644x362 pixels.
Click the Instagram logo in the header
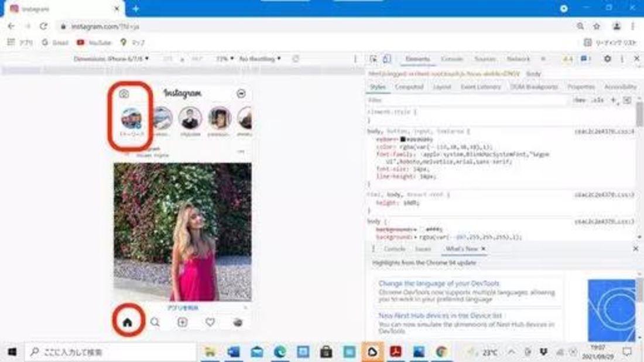click(x=182, y=94)
